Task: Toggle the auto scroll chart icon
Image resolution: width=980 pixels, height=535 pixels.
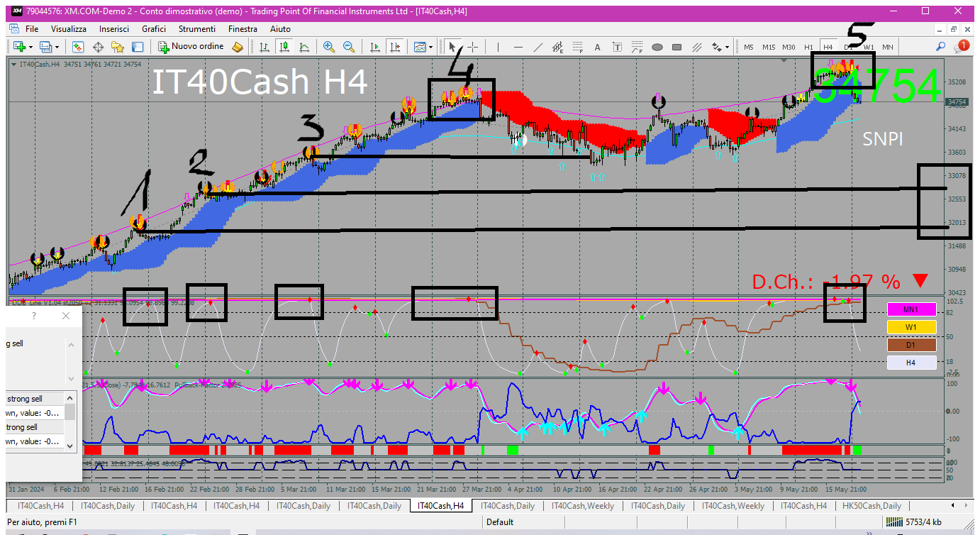Action: coord(375,47)
